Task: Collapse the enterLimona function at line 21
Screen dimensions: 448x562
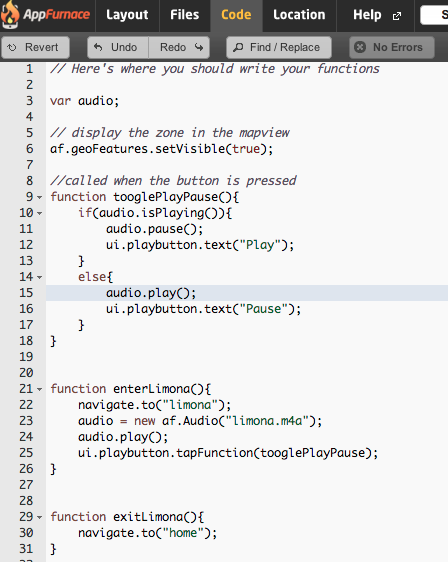Action: [39, 389]
